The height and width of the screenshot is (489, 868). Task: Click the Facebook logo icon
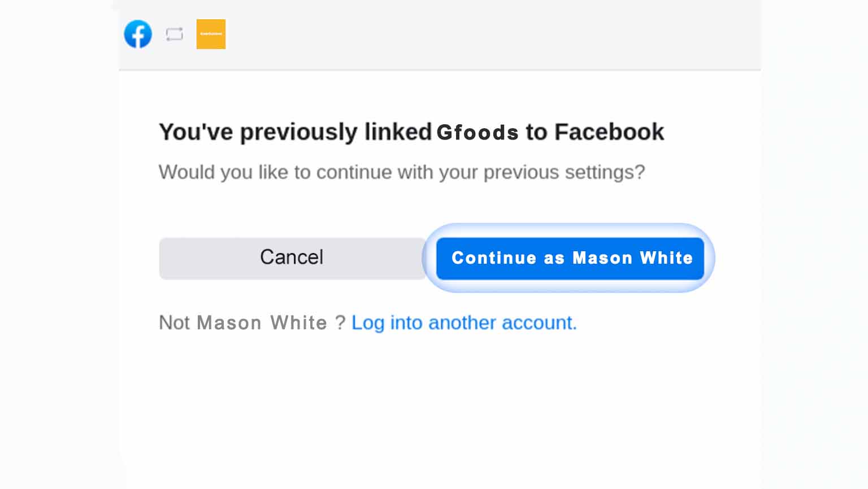click(138, 34)
